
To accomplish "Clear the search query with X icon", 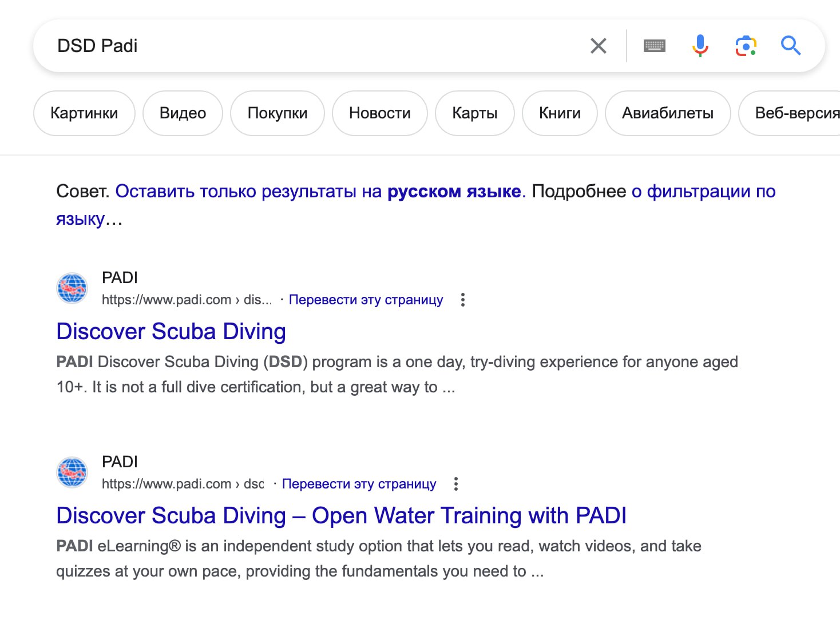I will click(598, 46).
